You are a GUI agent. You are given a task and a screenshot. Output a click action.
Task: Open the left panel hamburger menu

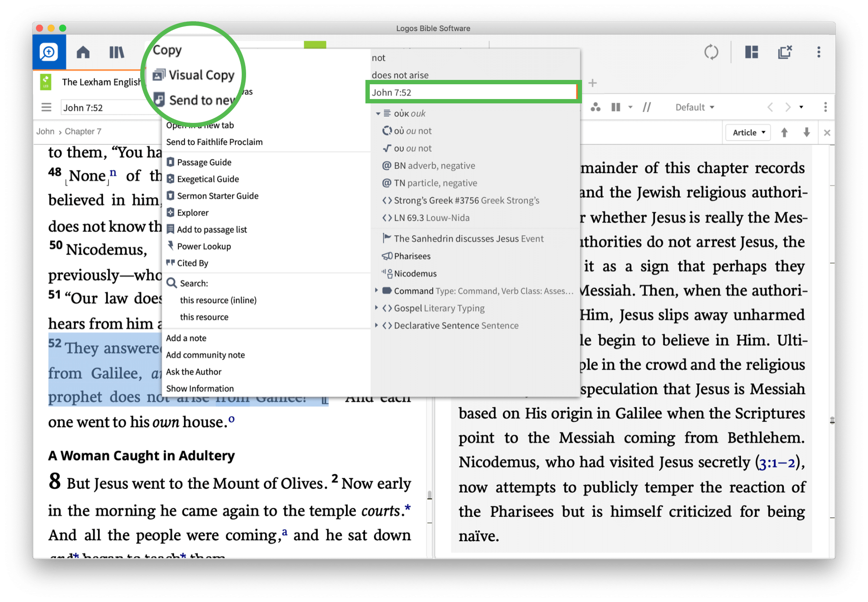46,107
